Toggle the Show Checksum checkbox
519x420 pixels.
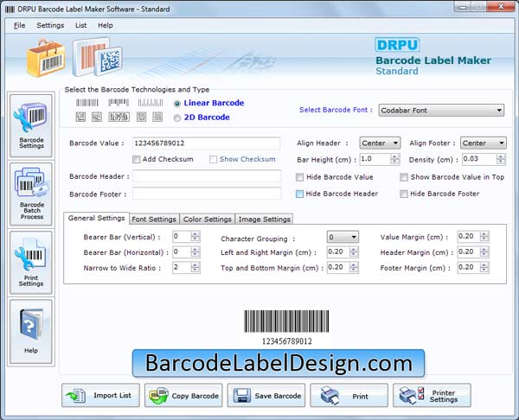(x=213, y=159)
